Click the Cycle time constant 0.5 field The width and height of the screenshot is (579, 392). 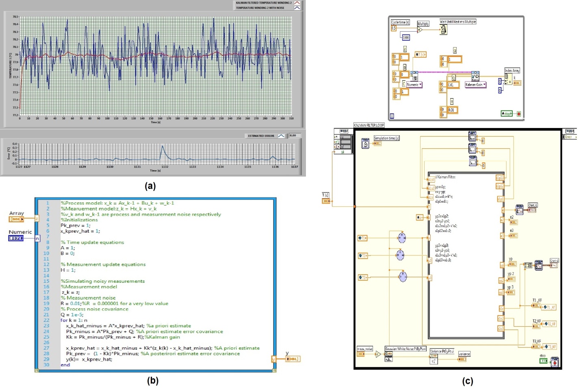coord(394,28)
